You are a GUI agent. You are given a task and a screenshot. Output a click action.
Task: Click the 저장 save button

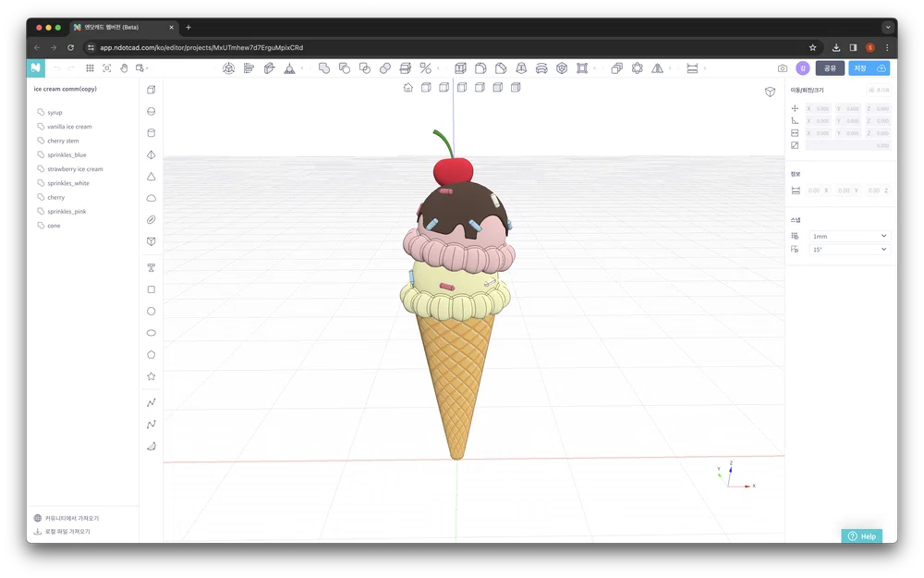point(867,68)
